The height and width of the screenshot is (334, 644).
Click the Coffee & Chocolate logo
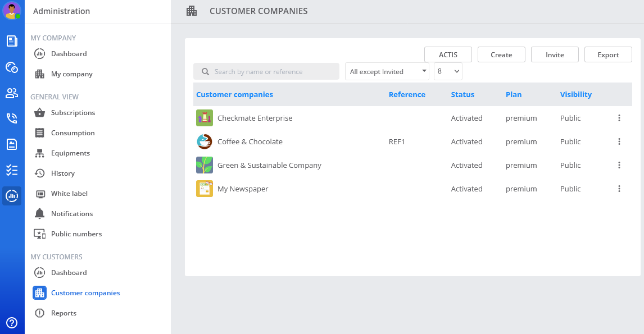pyautogui.click(x=205, y=141)
